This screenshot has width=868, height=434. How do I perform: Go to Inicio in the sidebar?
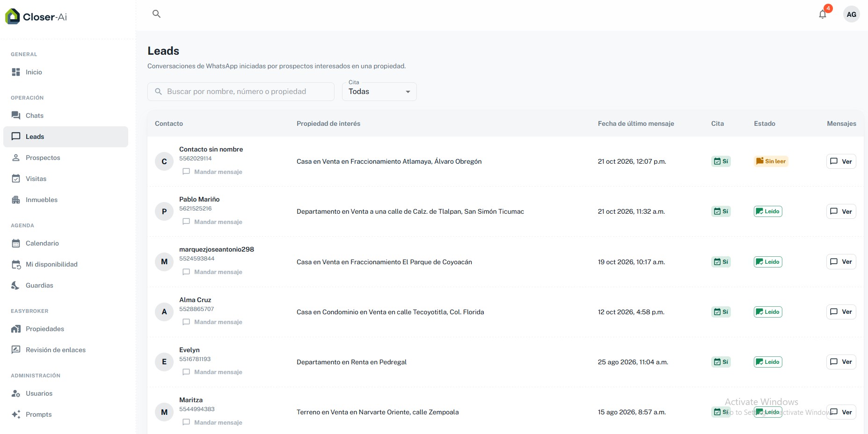point(66,72)
